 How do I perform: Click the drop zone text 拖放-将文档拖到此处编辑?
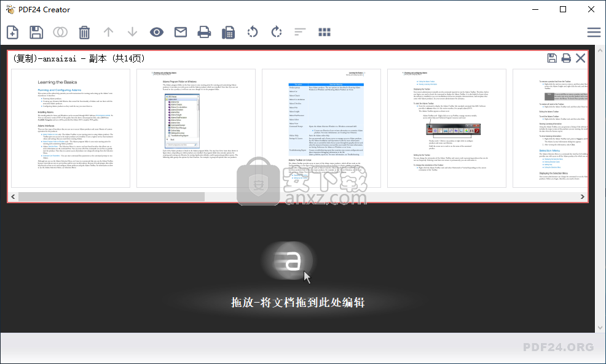point(297,302)
